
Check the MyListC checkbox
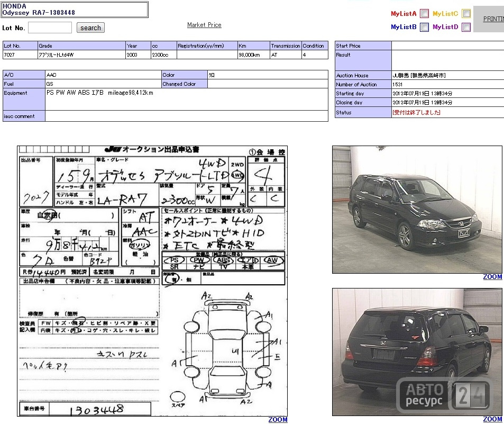466,14
